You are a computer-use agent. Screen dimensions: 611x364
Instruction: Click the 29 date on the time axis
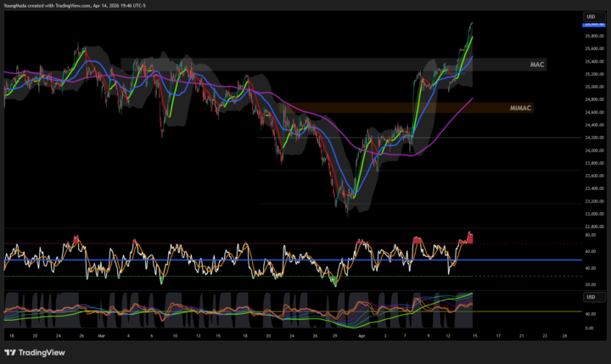[334, 335]
